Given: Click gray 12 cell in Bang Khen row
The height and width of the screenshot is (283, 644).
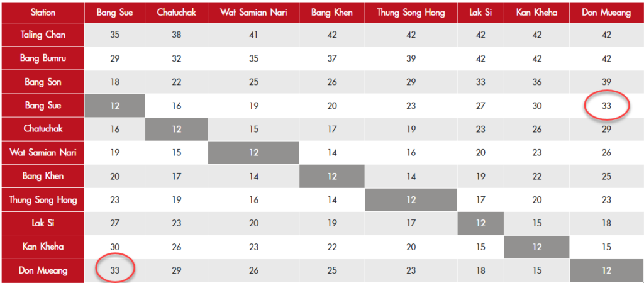Looking at the screenshot, I should click(332, 176).
